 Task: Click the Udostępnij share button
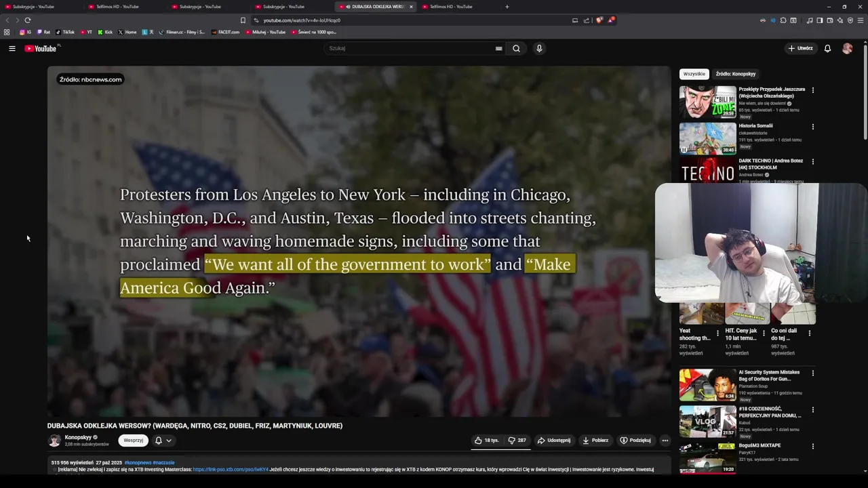coord(554,441)
